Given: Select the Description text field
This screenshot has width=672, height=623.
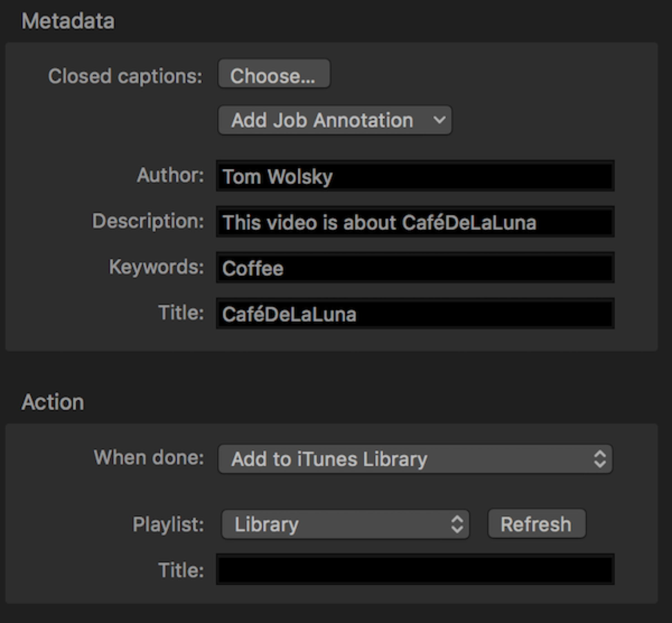Looking at the screenshot, I should click(415, 222).
